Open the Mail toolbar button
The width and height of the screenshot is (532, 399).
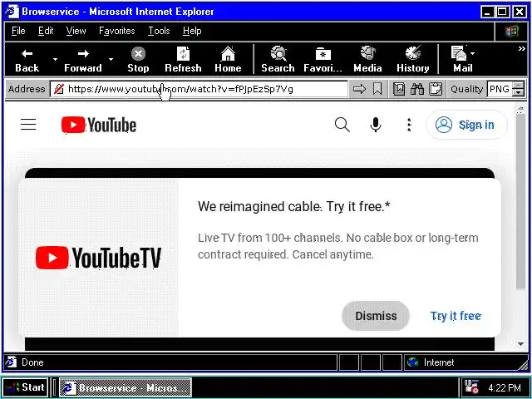click(x=460, y=60)
